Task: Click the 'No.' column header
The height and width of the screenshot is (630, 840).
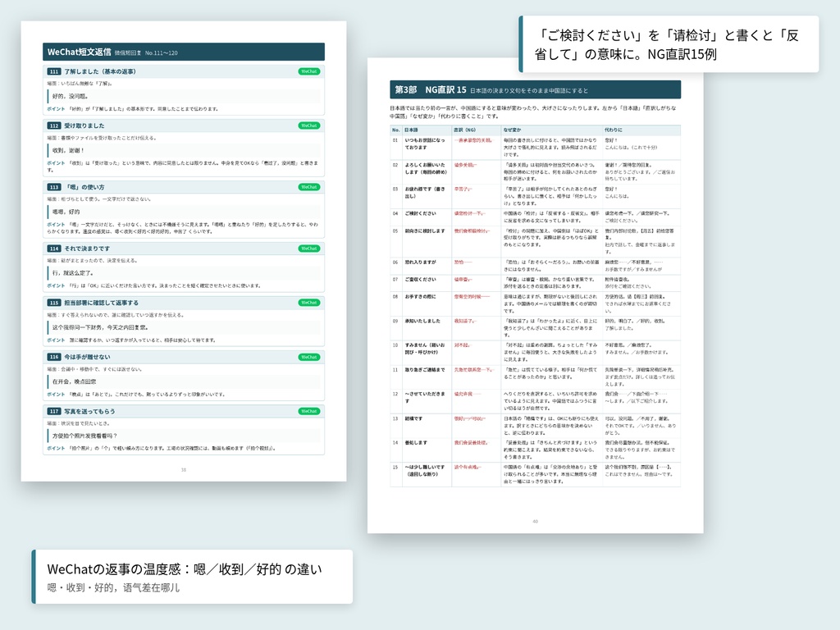Action: 396,130
